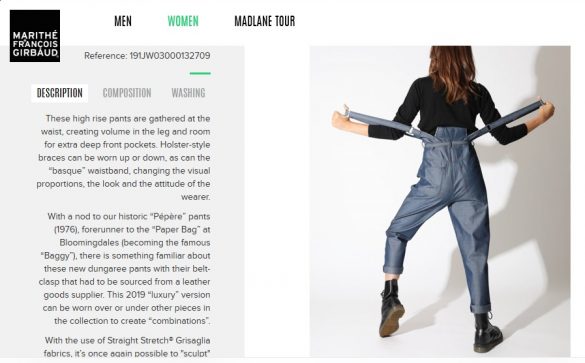This screenshot has width=585, height=363.
Task: Go to the MADLANE TOUR page
Action: tap(265, 21)
